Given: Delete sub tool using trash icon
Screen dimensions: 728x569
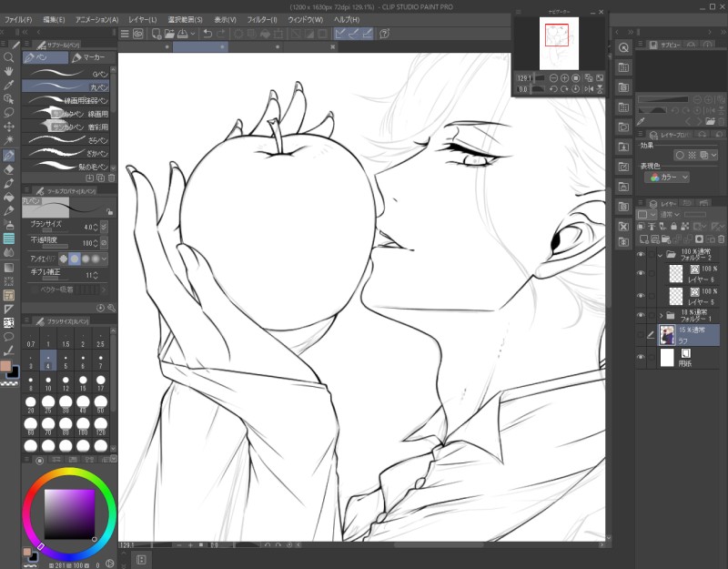Looking at the screenshot, I should coord(111,178).
